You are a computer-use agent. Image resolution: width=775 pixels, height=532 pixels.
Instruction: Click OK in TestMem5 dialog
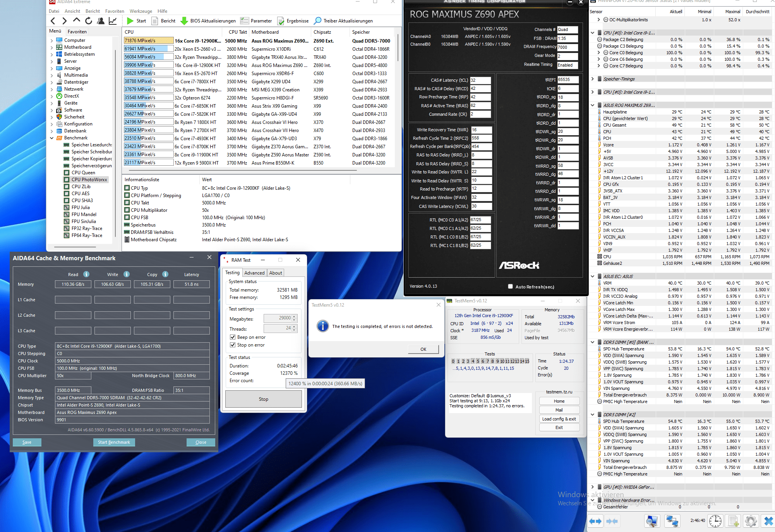[423, 349]
